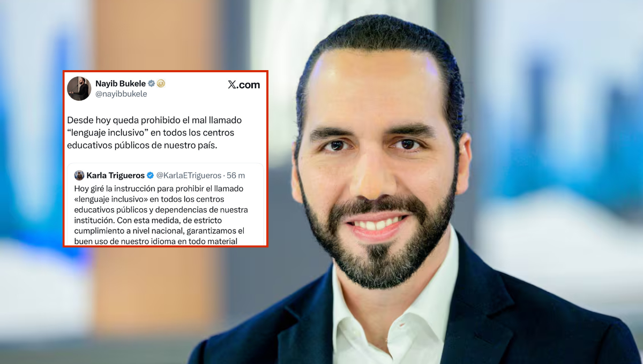The image size is (643, 364).
Task: Click the verified badge next to Karla Trigueros
Action: click(151, 176)
